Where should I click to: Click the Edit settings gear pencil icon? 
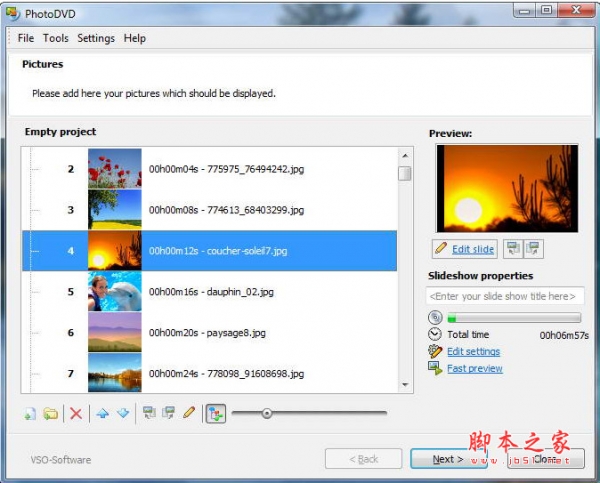(435, 351)
